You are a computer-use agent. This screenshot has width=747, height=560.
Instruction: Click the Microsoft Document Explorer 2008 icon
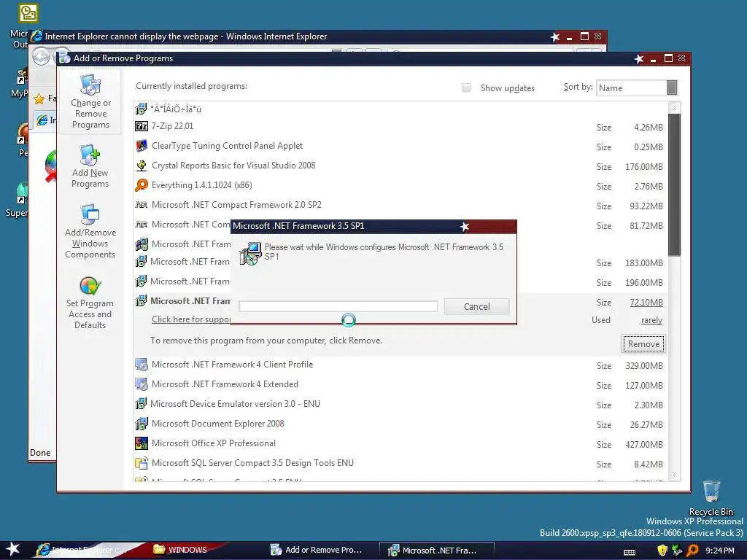pos(142,424)
